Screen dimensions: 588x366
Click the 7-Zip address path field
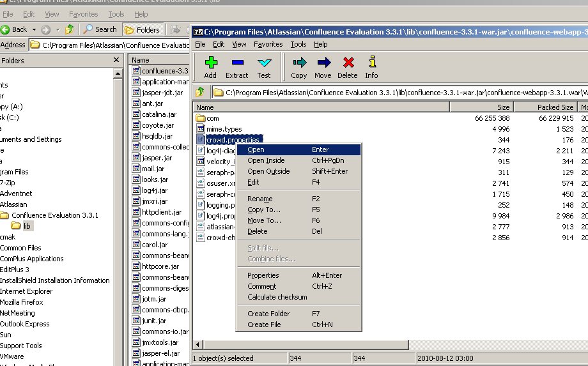[399, 93]
